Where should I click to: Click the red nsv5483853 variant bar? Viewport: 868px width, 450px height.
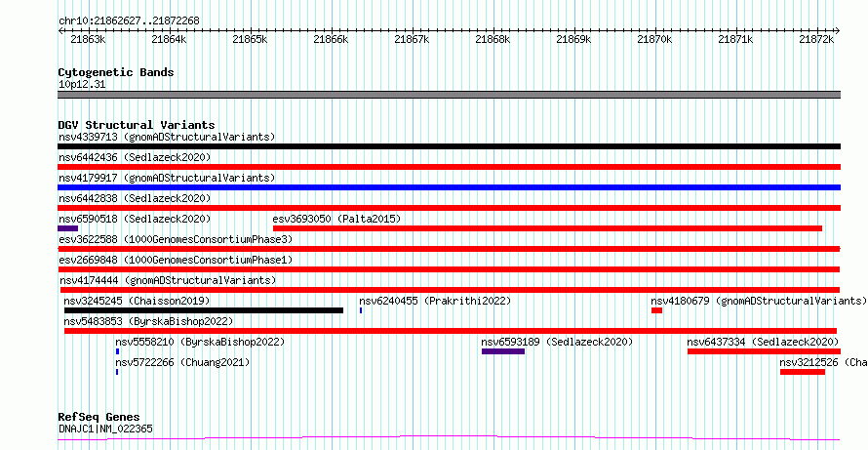(451, 331)
